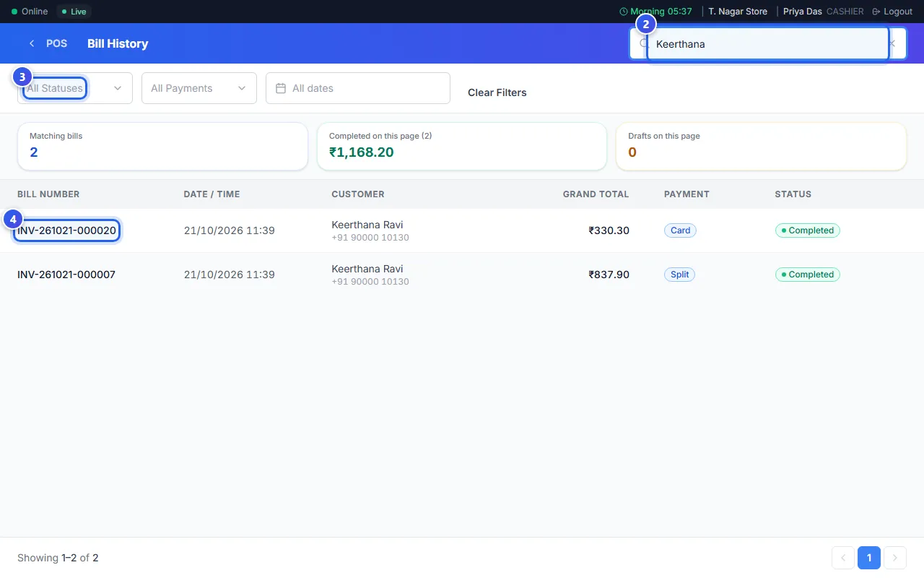
Task: Click the Priya Das cashier name
Action: [803, 12]
